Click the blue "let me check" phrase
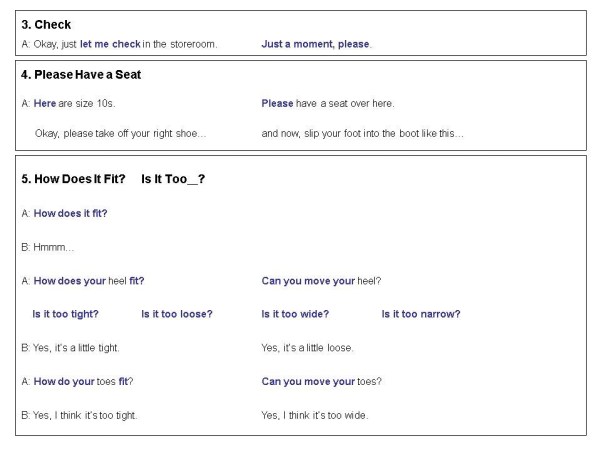Screen dimensions: 601x450 (110, 44)
